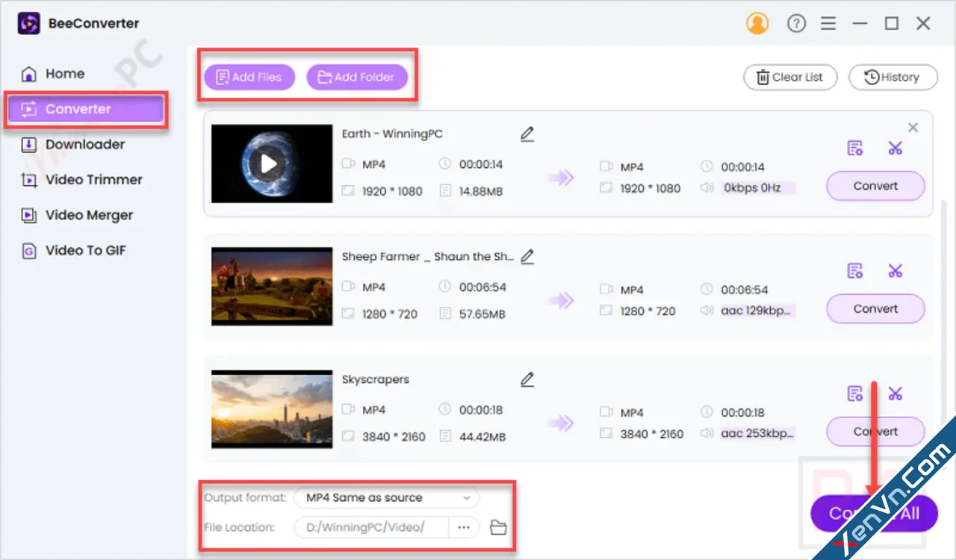Click the 44.42MB file size text
The width and height of the screenshot is (956, 560).
click(482, 437)
